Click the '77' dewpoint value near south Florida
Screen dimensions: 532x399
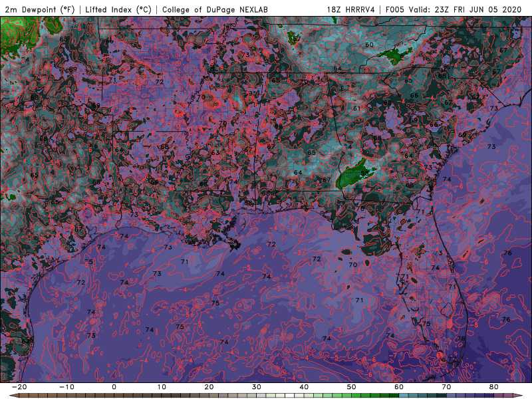452,359
